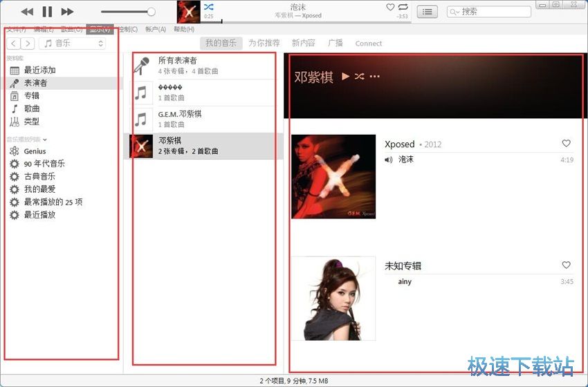Select 歌曲 note icon in sidebar
Image resolution: width=588 pixels, height=387 pixels.
coord(15,108)
